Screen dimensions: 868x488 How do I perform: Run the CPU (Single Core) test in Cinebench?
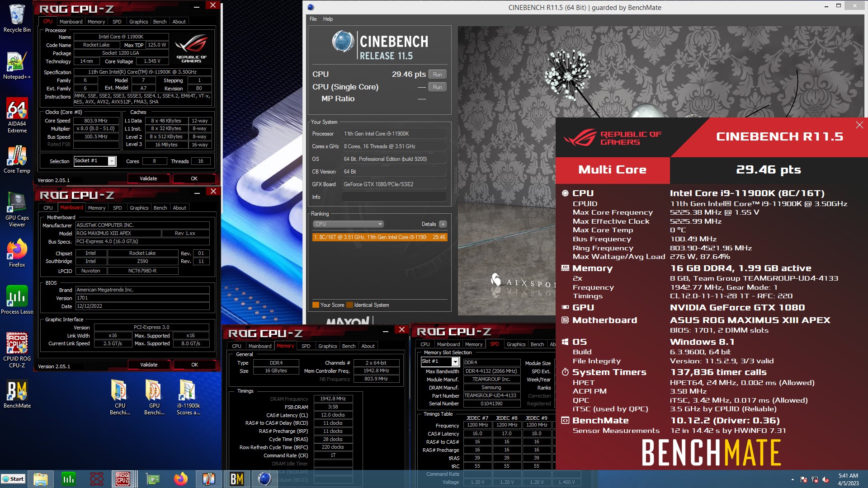(x=437, y=87)
